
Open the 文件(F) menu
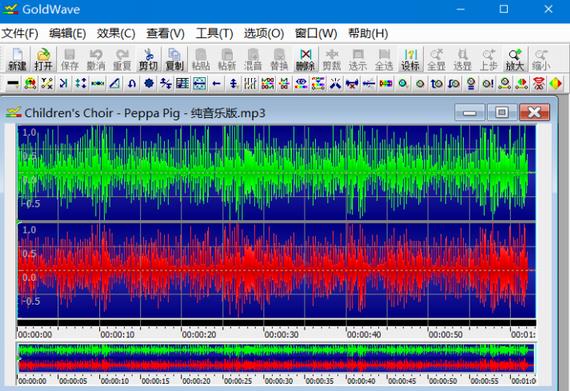pos(20,33)
